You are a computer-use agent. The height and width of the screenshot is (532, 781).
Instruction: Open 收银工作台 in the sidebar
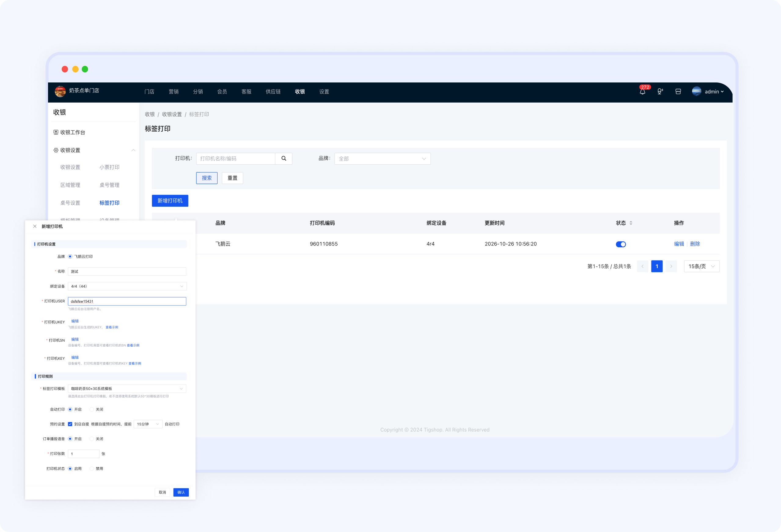click(x=69, y=132)
